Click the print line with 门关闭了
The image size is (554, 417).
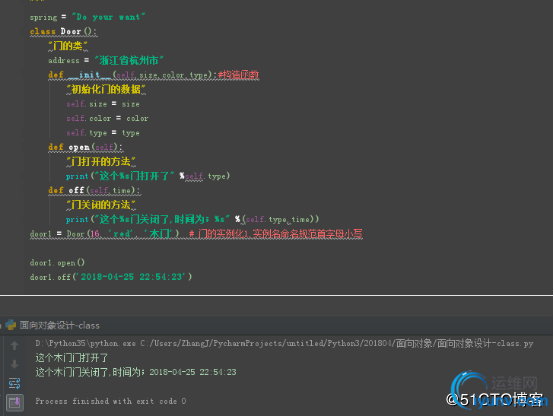(193, 219)
